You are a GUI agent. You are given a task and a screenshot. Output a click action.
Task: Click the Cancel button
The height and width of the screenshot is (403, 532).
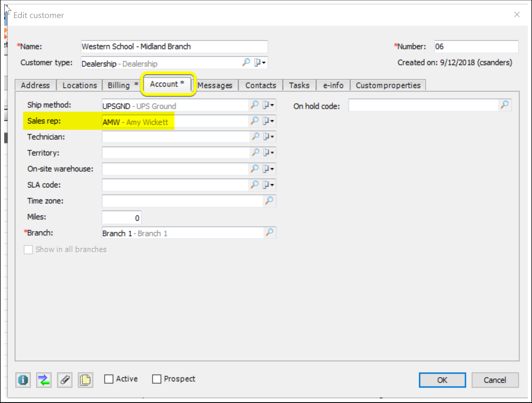click(494, 380)
